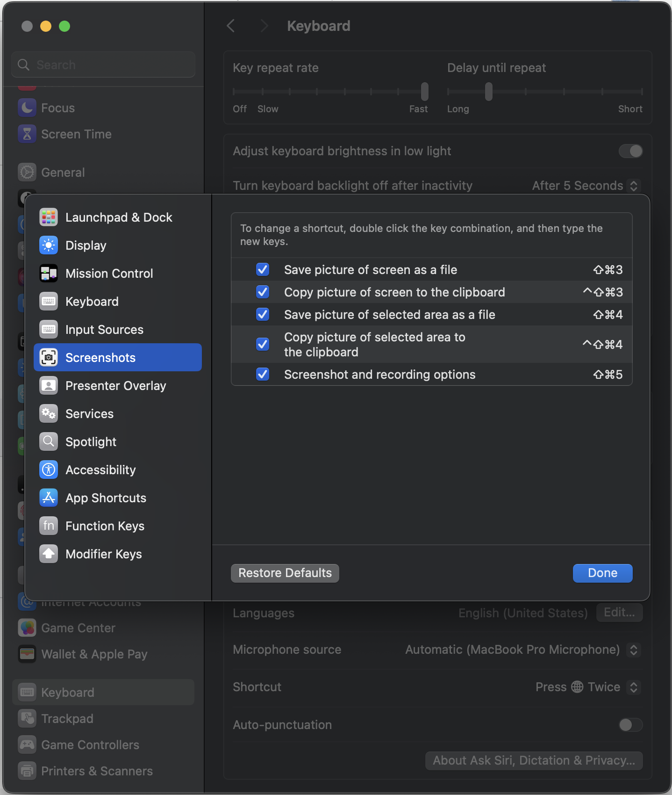Viewport: 672px width, 795px height.
Task: Click the Presenter Overlay icon
Action: point(49,386)
